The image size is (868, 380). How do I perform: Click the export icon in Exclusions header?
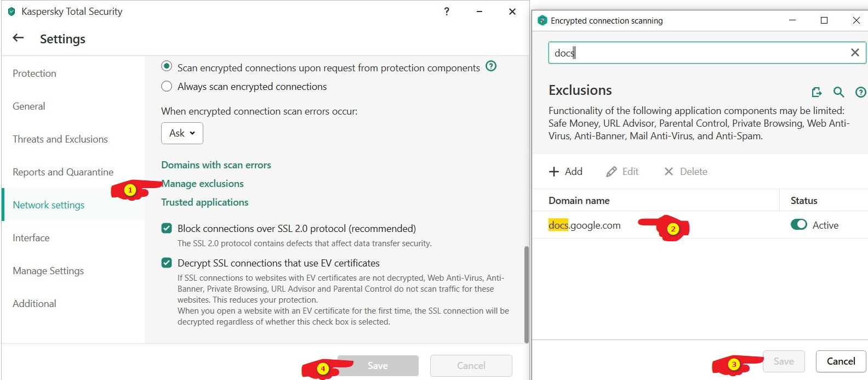[816, 92]
